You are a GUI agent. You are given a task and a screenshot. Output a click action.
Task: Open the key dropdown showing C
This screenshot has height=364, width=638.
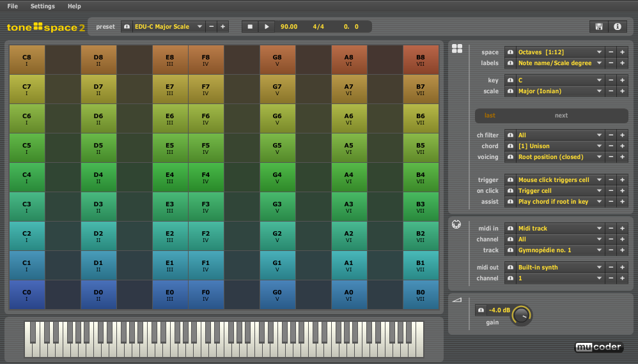tap(560, 80)
